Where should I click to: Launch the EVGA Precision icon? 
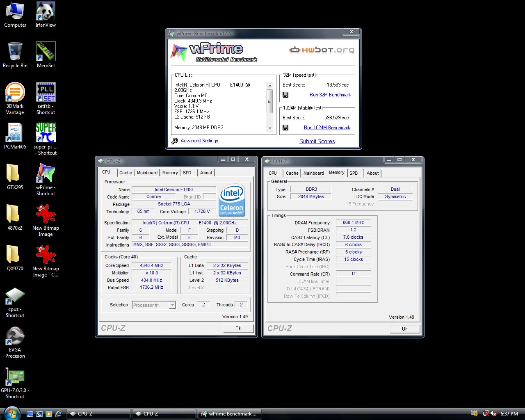(15, 343)
